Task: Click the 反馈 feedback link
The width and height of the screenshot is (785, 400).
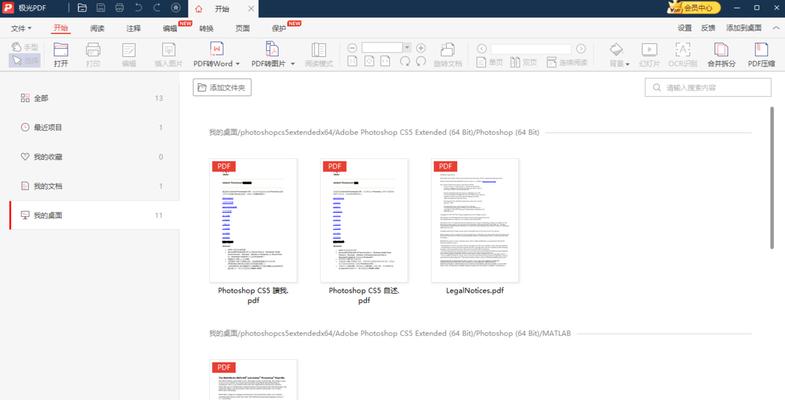Action: point(708,28)
